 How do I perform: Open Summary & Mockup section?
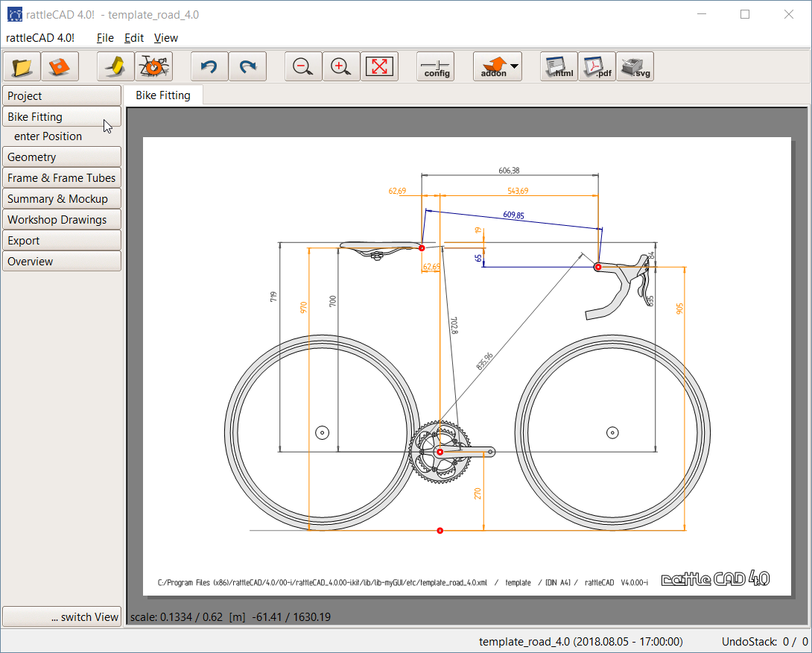tap(62, 199)
